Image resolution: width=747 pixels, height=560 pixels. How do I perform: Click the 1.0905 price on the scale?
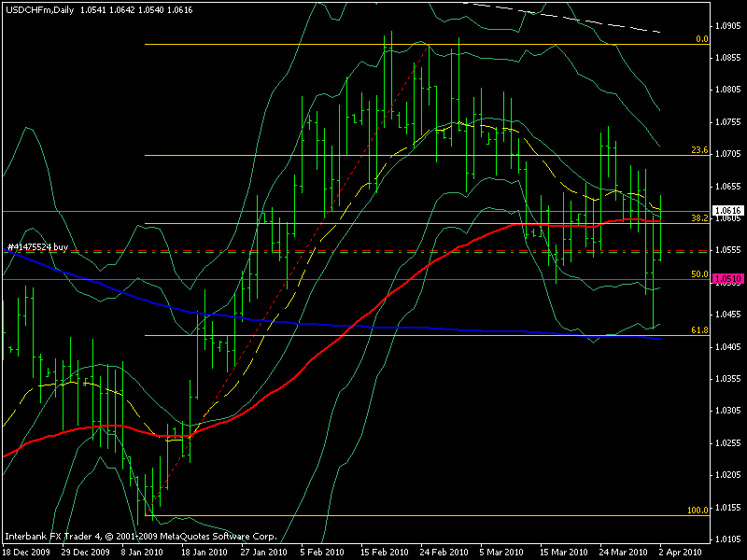click(728, 25)
